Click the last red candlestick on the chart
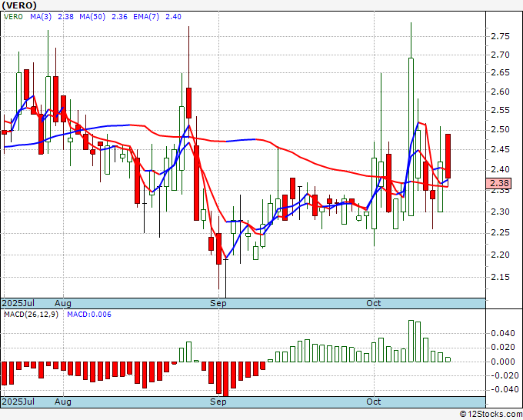The width and height of the screenshot is (523, 420). [x=448, y=156]
